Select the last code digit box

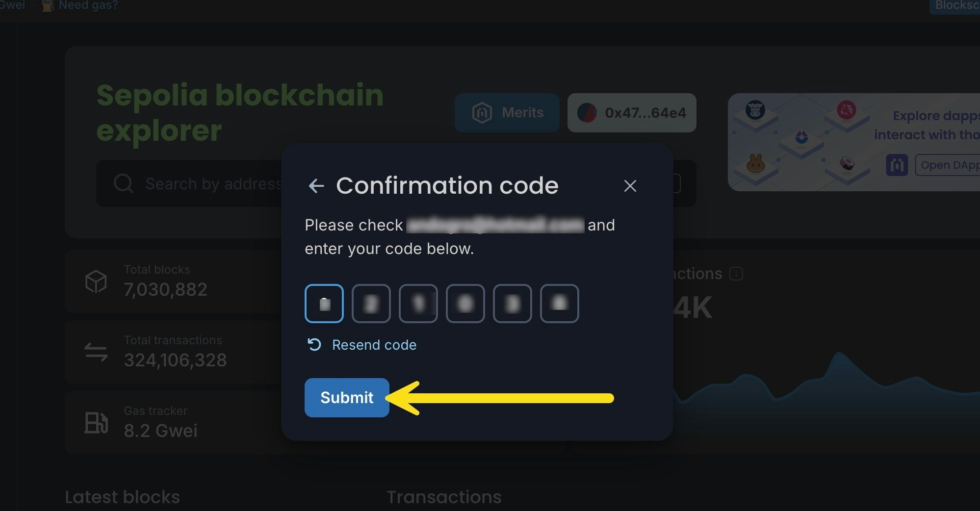pos(559,304)
